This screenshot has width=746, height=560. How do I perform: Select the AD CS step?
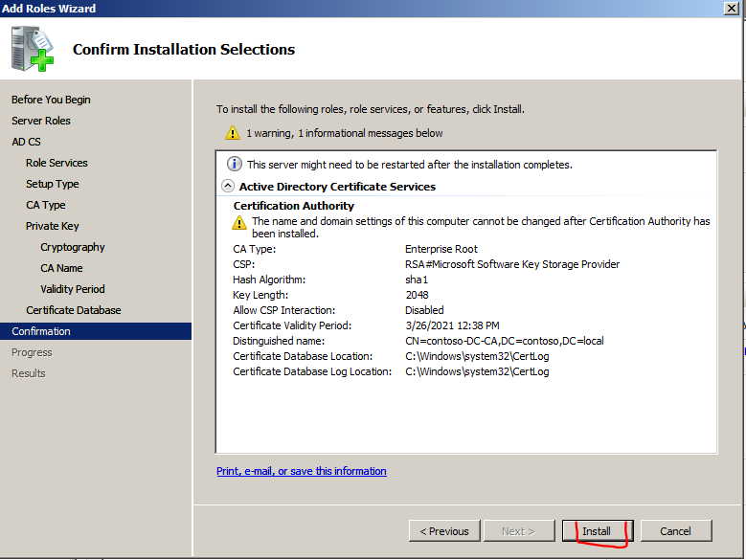[x=26, y=142]
